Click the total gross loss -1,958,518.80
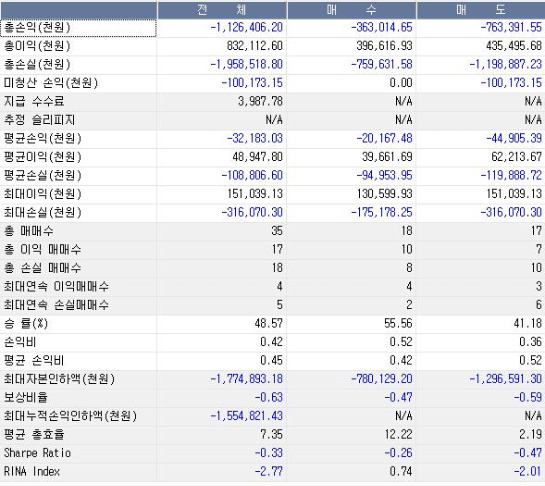 (x=246, y=64)
